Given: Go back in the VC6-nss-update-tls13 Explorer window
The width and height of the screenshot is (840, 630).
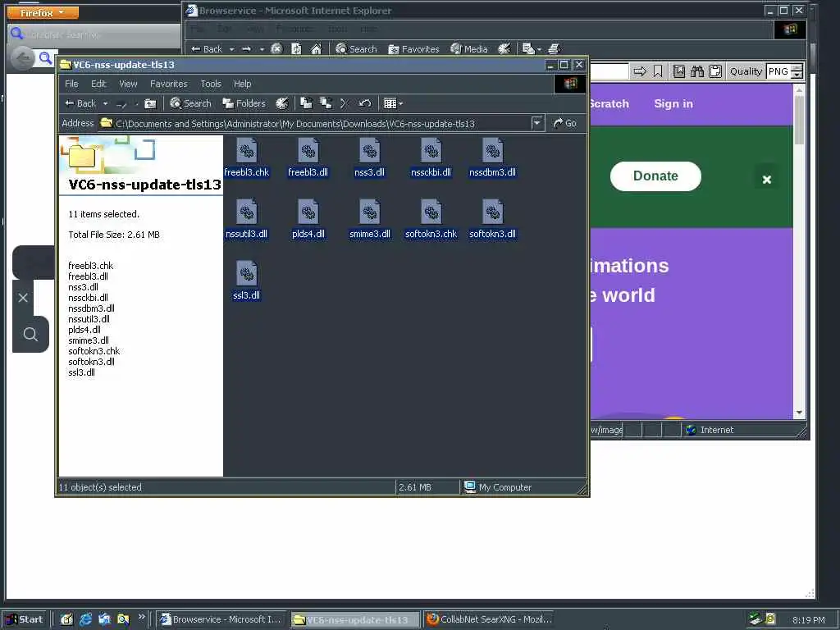Looking at the screenshot, I should point(80,103).
